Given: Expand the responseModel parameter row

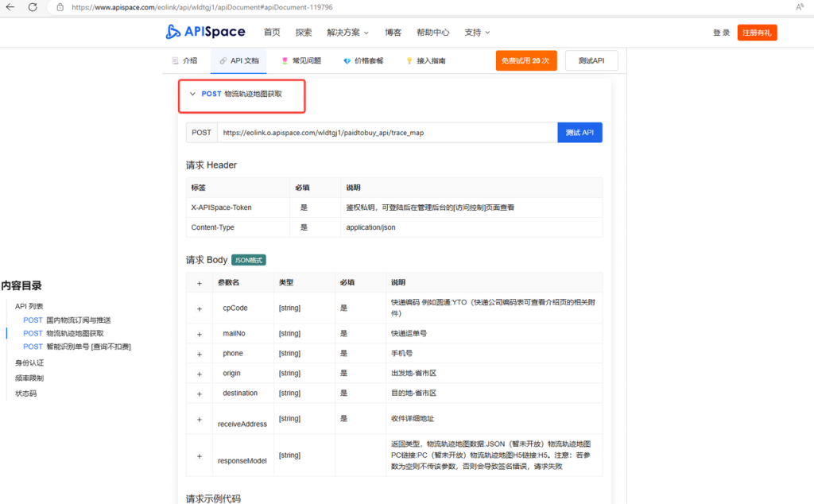Looking at the screenshot, I should point(200,455).
